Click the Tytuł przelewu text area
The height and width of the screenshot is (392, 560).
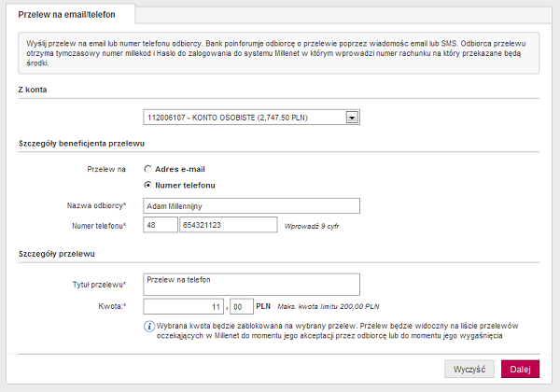(x=251, y=285)
